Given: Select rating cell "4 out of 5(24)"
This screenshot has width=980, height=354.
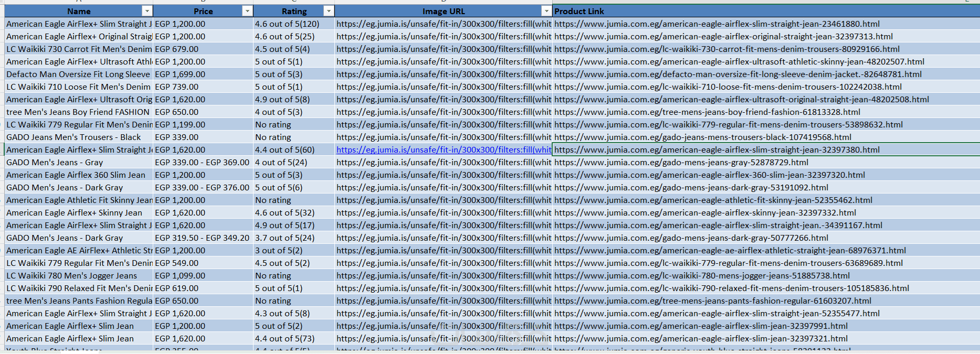Looking at the screenshot, I should click(294, 162).
